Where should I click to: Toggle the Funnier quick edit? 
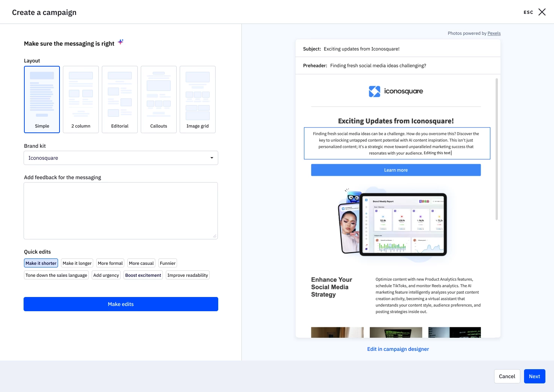(168, 263)
